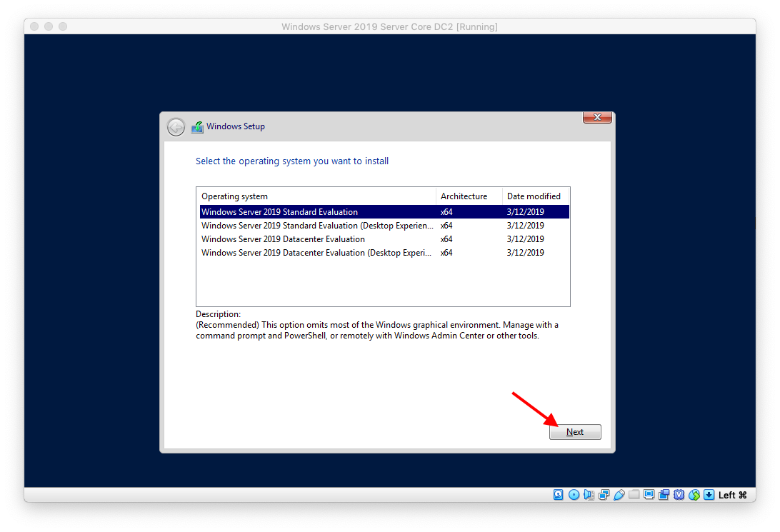This screenshot has width=780, height=532.
Task: Click the Windows Setup installer icon in title
Action: [x=197, y=127]
